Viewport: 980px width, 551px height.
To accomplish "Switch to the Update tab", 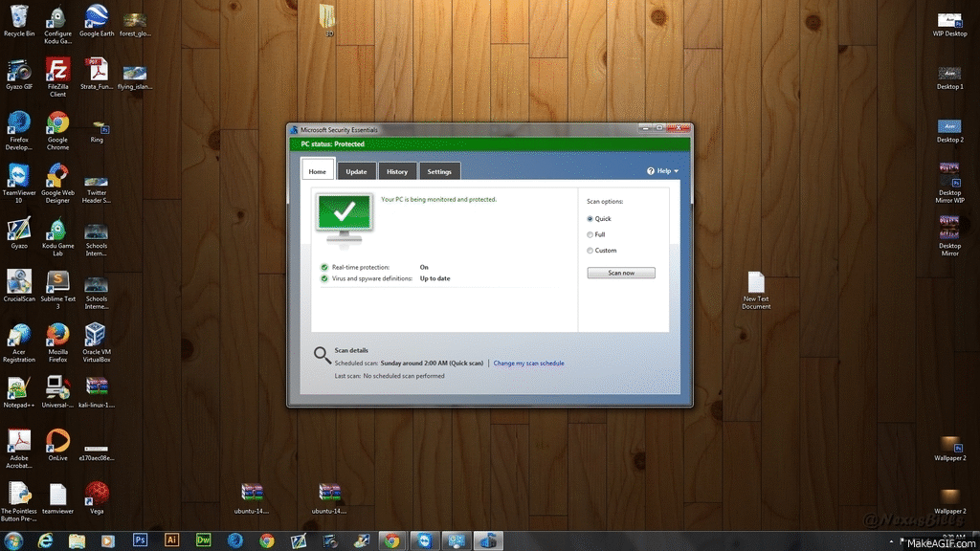I will (x=356, y=171).
